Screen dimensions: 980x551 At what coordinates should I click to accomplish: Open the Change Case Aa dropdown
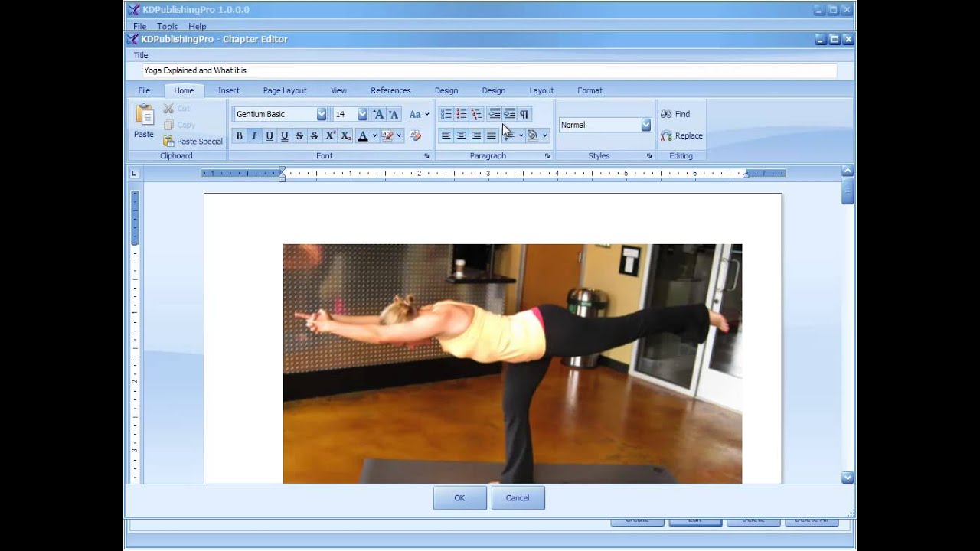(419, 114)
